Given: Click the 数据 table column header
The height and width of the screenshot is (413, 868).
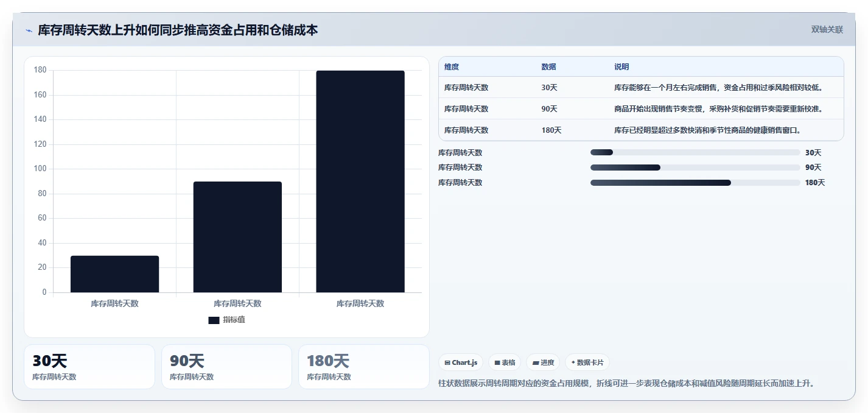Looking at the screenshot, I should (x=548, y=67).
